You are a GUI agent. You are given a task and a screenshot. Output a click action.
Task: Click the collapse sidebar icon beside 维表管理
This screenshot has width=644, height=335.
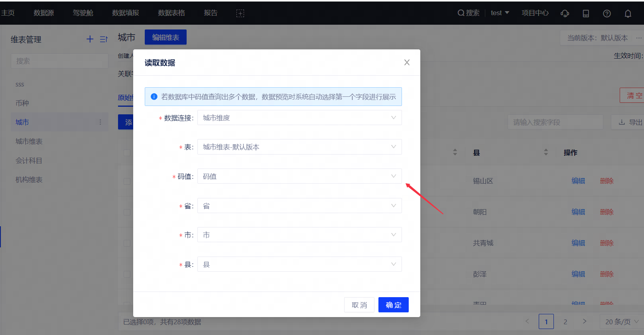coord(104,39)
